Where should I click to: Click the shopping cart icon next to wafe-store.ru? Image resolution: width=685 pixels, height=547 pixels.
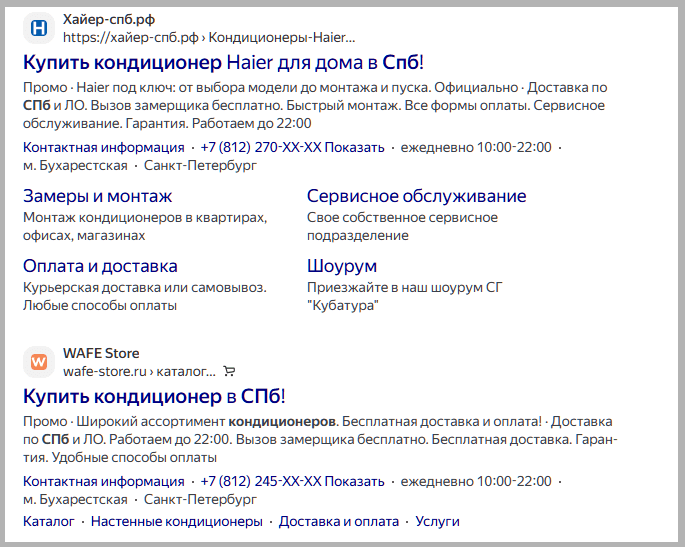pos(229,371)
